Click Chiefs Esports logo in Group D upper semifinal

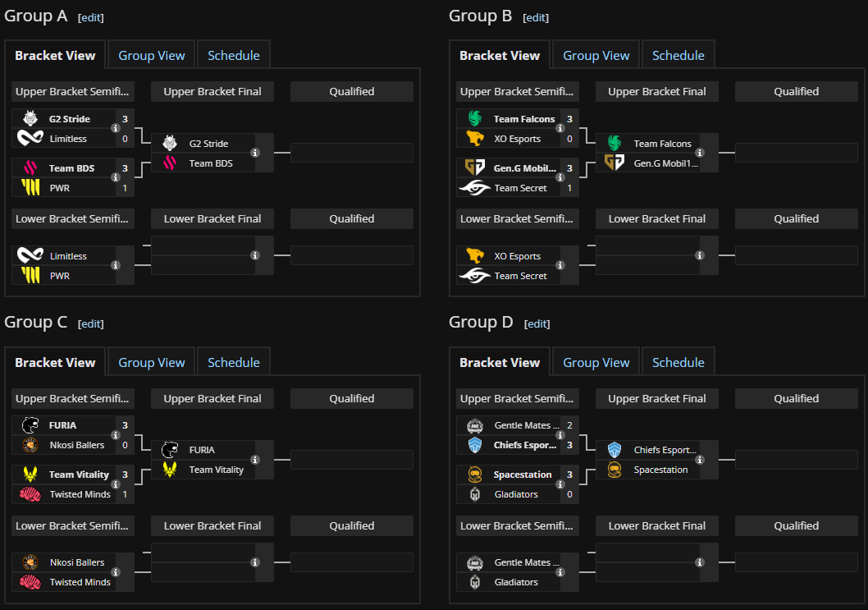(x=475, y=445)
